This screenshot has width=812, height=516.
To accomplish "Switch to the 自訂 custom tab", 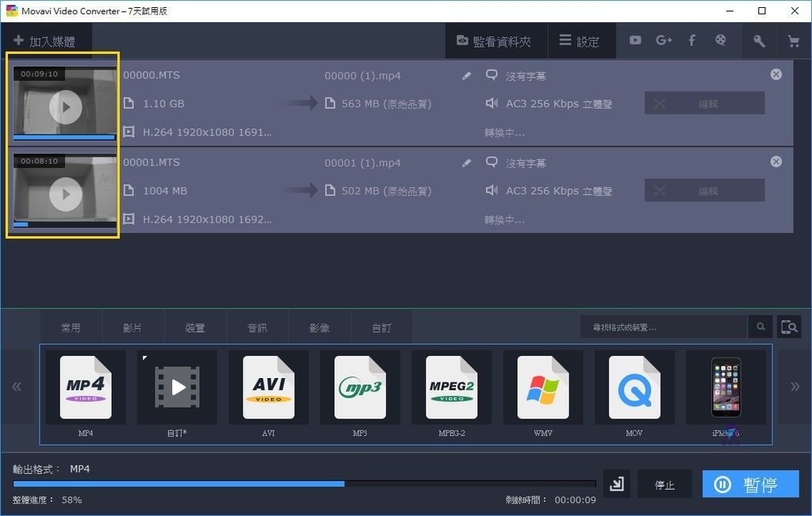I will click(x=381, y=327).
